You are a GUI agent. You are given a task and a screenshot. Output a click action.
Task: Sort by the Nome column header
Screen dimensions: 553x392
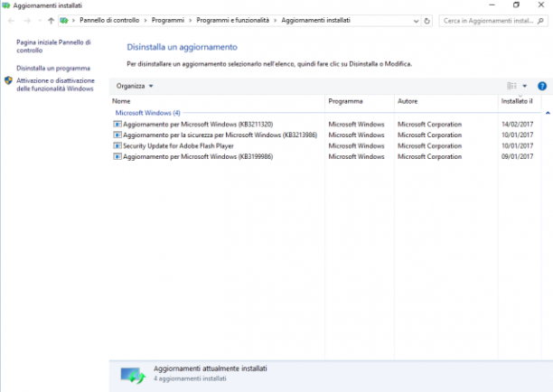click(x=121, y=101)
